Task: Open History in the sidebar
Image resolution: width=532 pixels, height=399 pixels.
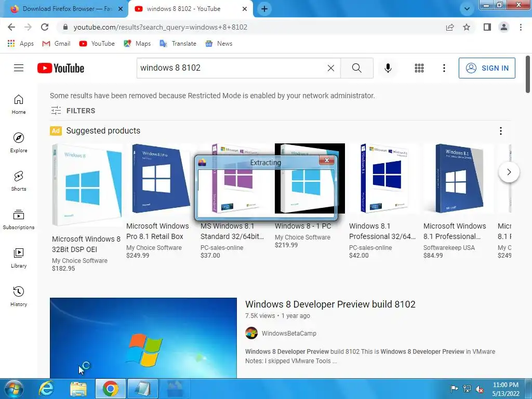Action: pos(19,297)
